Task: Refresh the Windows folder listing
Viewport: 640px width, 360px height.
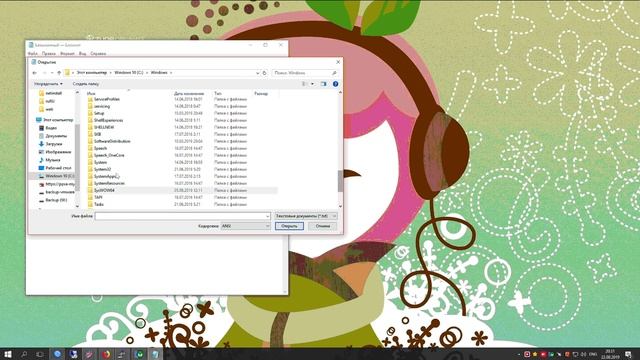Action: (x=264, y=73)
